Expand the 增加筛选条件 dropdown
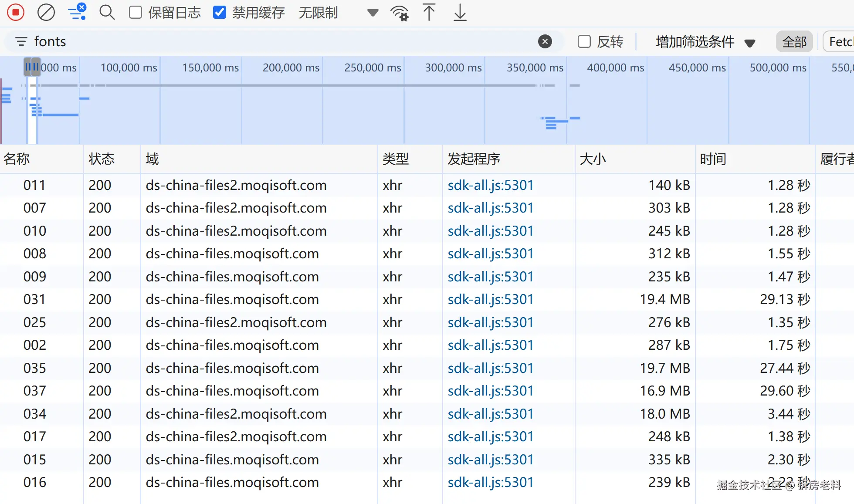Screen dimensions: 854x504 [705, 42]
